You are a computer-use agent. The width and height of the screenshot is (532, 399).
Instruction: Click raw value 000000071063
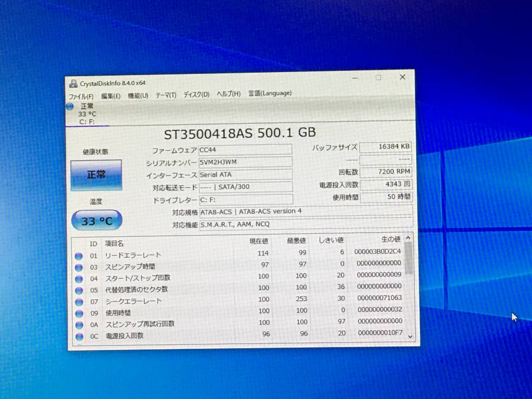pos(379,298)
